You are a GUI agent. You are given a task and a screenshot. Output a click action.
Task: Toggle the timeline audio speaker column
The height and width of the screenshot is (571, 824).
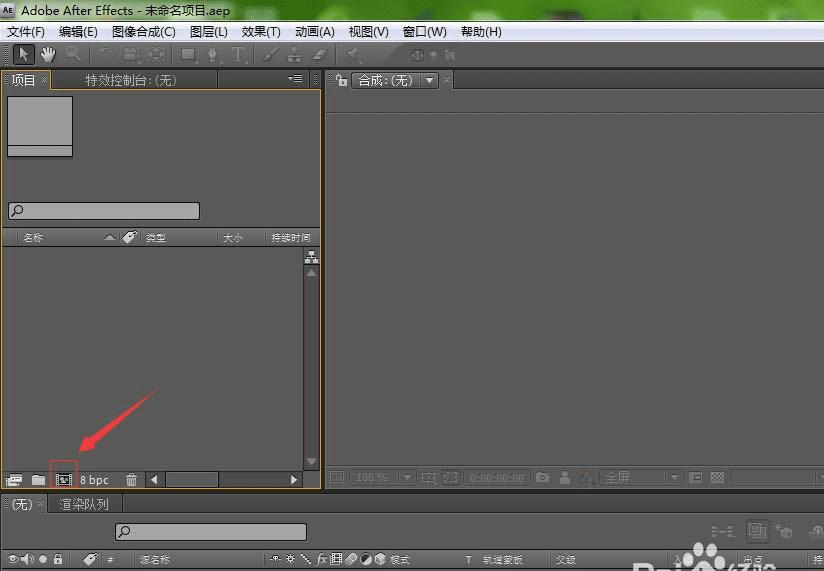point(28,559)
